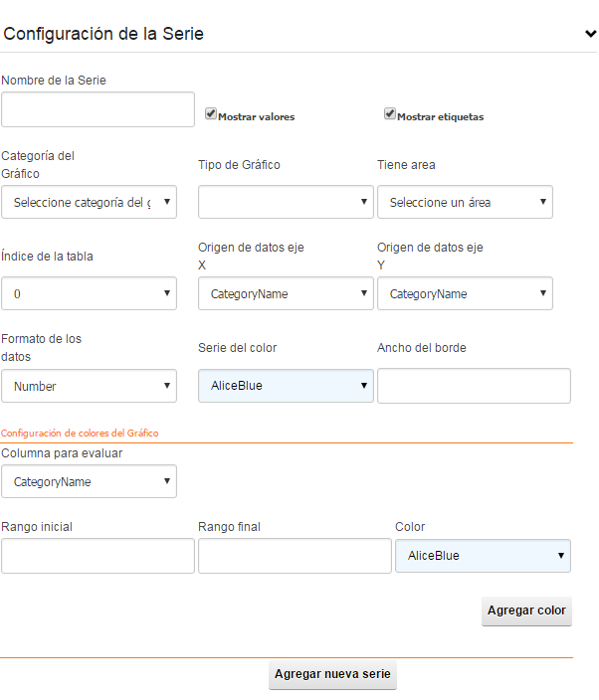The height and width of the screenshot is (700, 599).
Task: Open the Tiene area dropdown
Action: point(465,202)
